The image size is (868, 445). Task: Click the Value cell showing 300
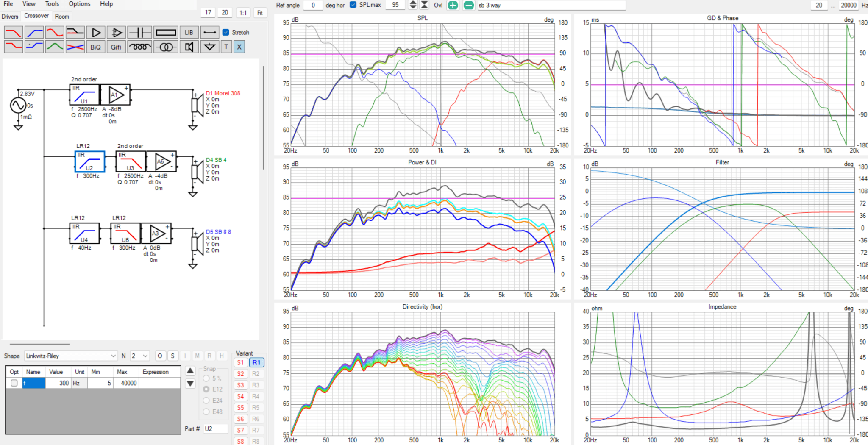[58, 383]
